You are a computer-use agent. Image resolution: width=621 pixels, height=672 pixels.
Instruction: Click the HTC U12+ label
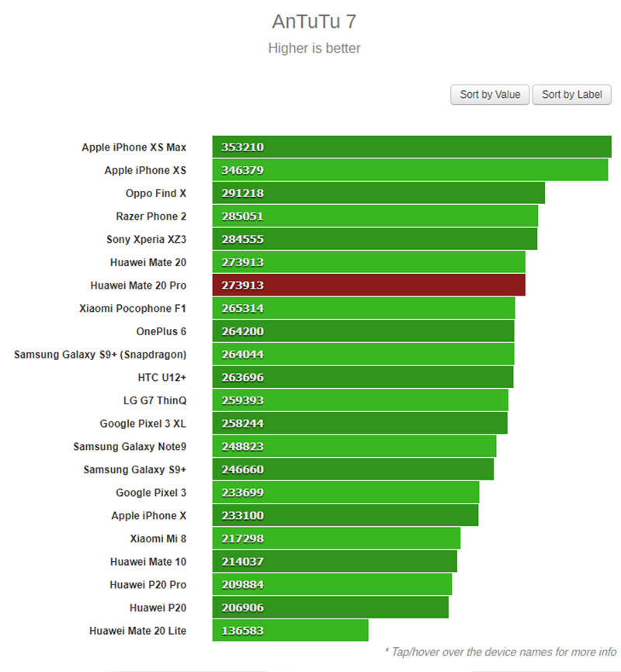point(161,378)
